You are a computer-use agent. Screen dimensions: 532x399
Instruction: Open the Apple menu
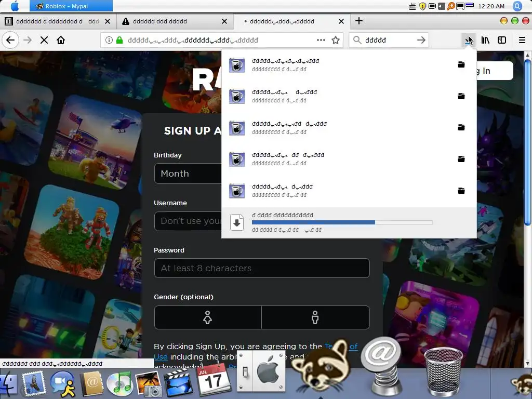point(15,6)
